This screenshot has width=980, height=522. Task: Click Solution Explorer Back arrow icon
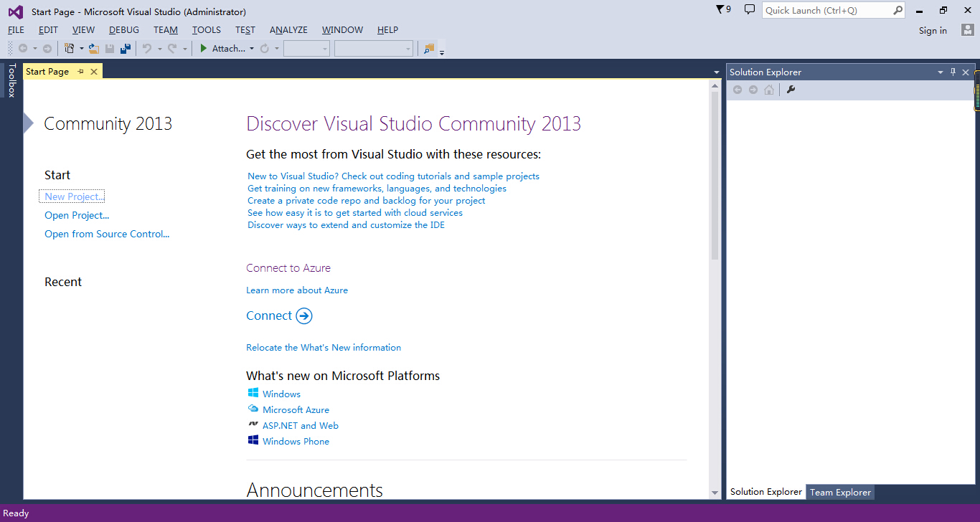click(x=738, y=90)
